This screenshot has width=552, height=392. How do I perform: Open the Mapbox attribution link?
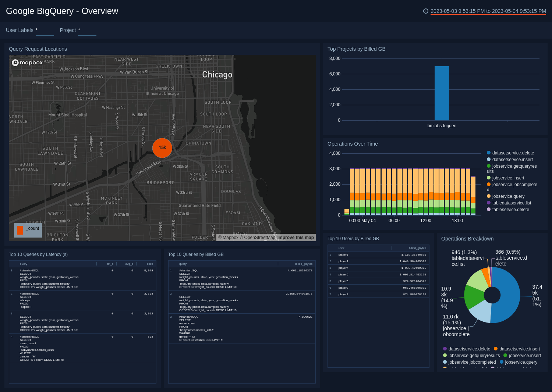228,238
